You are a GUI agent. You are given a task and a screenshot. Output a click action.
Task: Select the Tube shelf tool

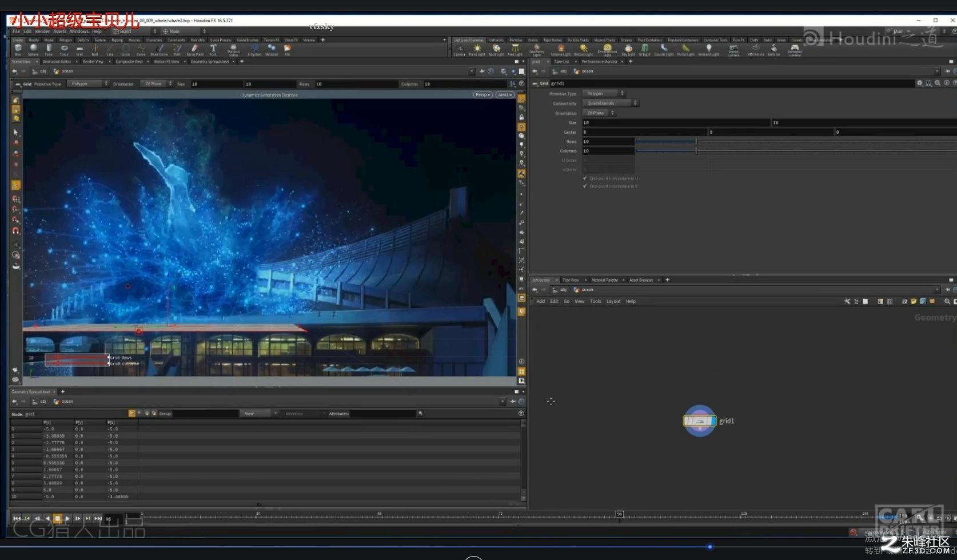tap(49, 50)
